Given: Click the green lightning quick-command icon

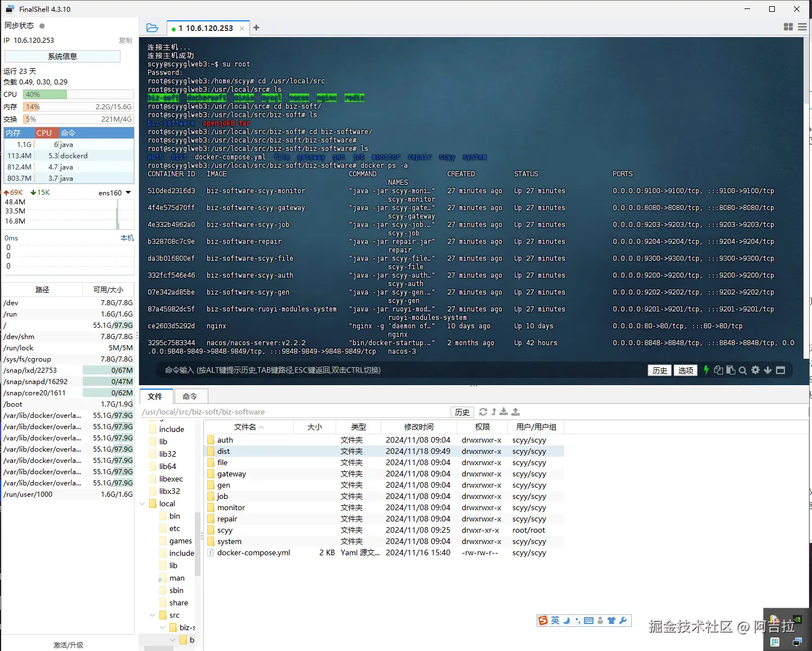Looking at the screenshot, I should [x=706, y=370].
